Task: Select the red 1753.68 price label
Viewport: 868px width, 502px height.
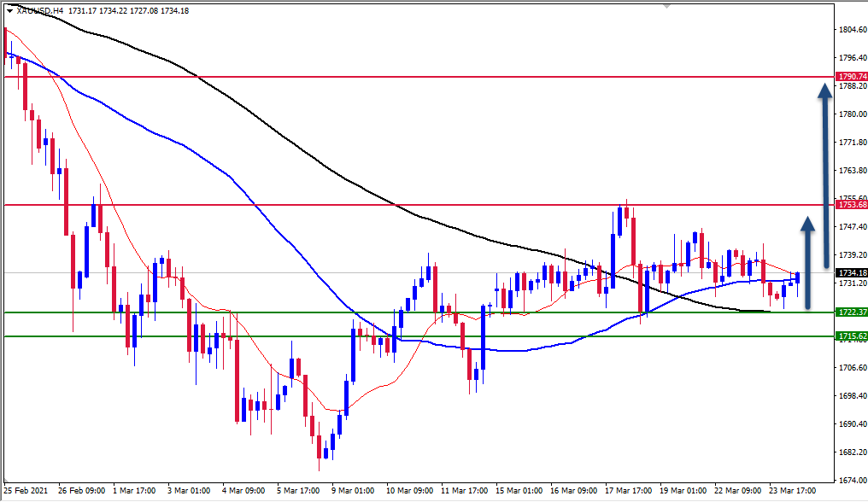Action: (x=852, y=205)
